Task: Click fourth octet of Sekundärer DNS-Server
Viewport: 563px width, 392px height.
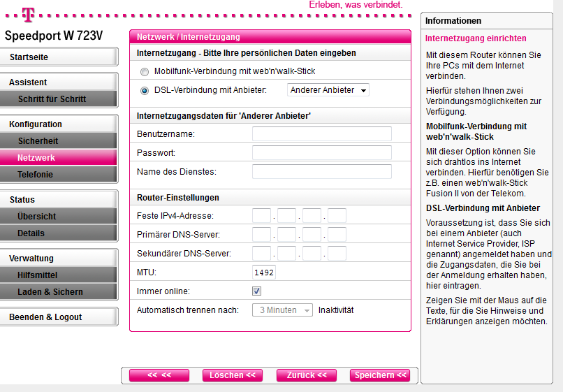Action: pos(337,254)
